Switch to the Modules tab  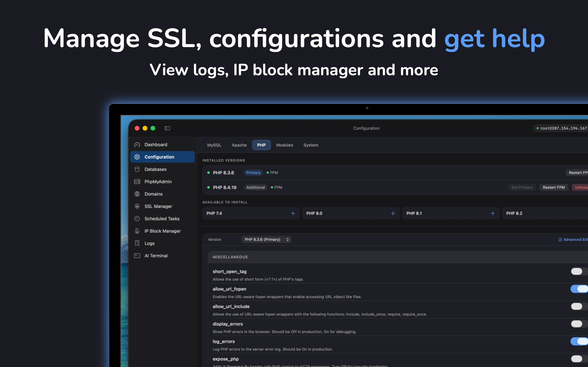click(285, 145)
